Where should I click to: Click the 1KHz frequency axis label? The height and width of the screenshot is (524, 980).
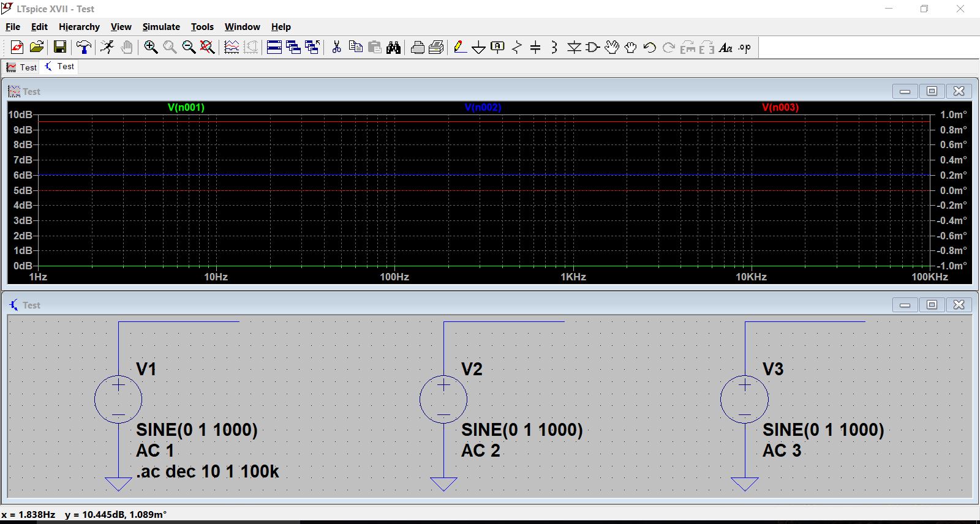click(573, 277)
